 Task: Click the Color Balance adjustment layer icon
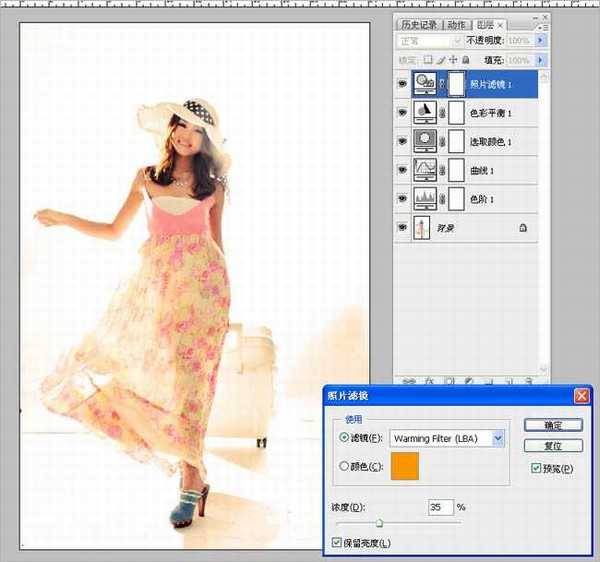point(425,113)
